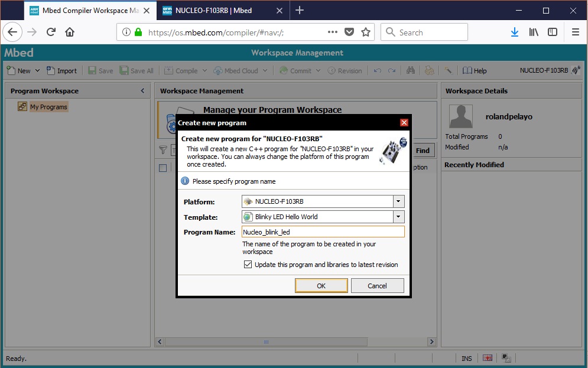588x368 pixels.
Task: Click the Undo arrow icon
Action: 378,70
